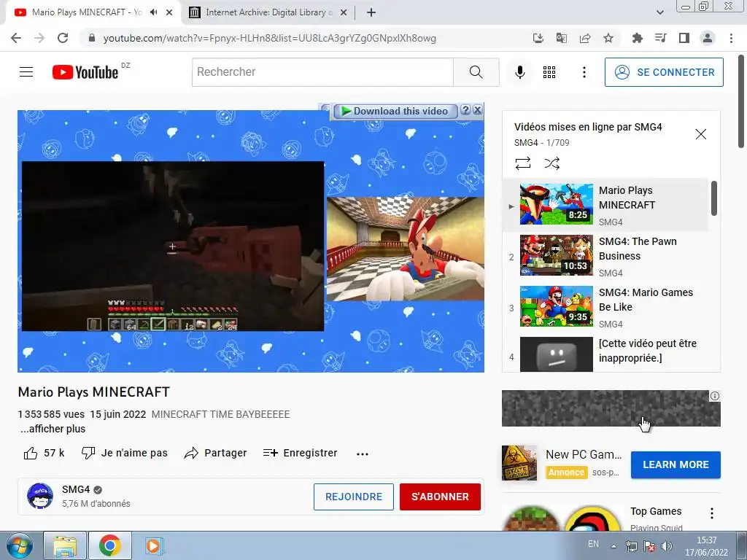Open Windows Explorer from taskbar
The image size is (747, 560).
point(65,545)
